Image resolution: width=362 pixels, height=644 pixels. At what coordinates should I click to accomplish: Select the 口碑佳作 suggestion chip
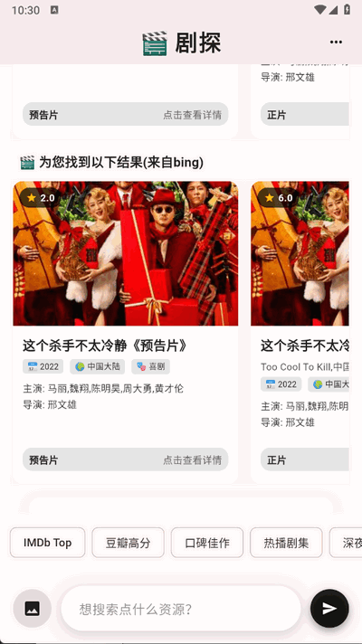click(207, 543)
